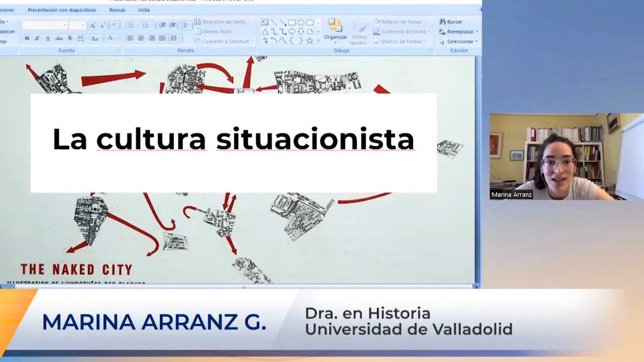Toggle text shadow formatting
This screenshot has height=362, width=644.
(x=70, y=38)
